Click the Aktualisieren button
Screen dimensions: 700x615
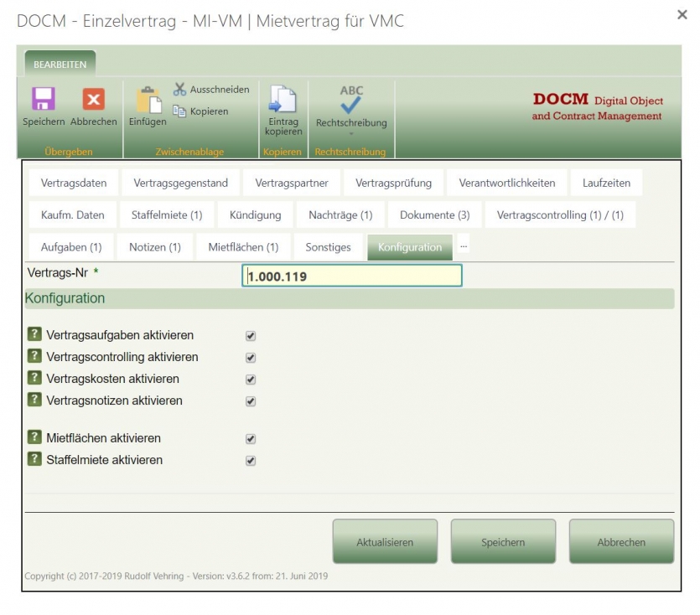pos(385,542)
